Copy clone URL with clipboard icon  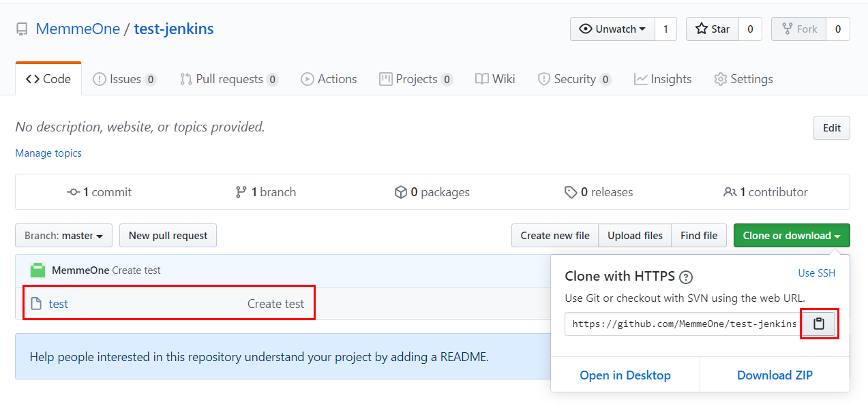tap(819, 324)
